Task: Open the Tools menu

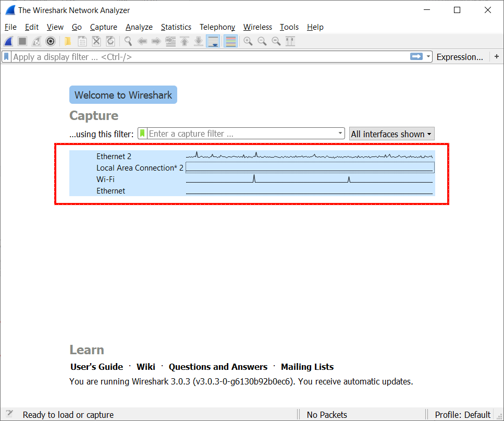Action: coord(289,27)
